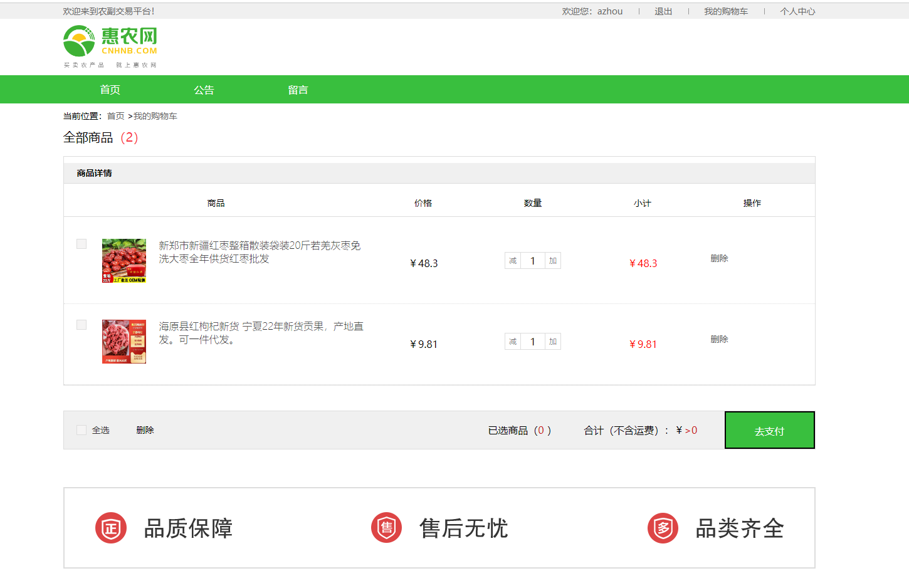
Task: Open the red dates product thumbnail
Action: [x=124, y=261]
